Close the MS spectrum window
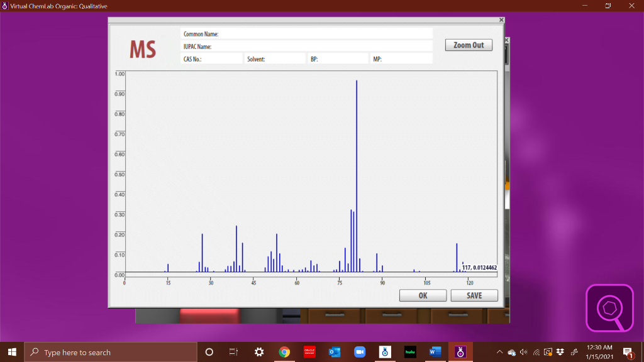This screenshot has height=362, width=644. [x=501, y=19]
